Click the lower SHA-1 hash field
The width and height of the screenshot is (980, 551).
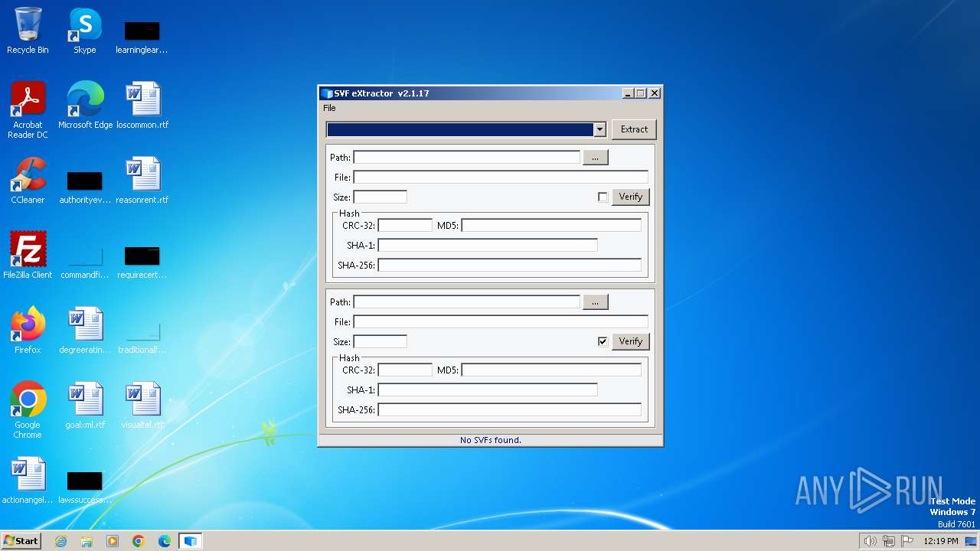click(x=488, y=390)
